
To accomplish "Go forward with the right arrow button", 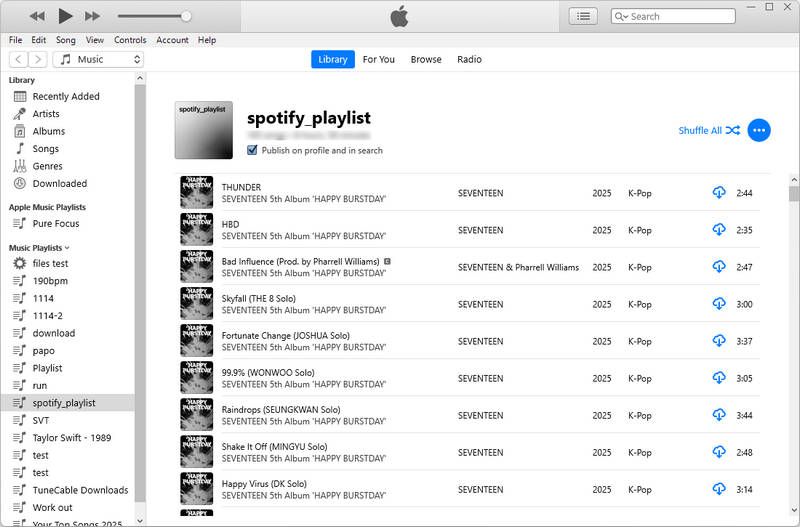I will pos(38,59).
